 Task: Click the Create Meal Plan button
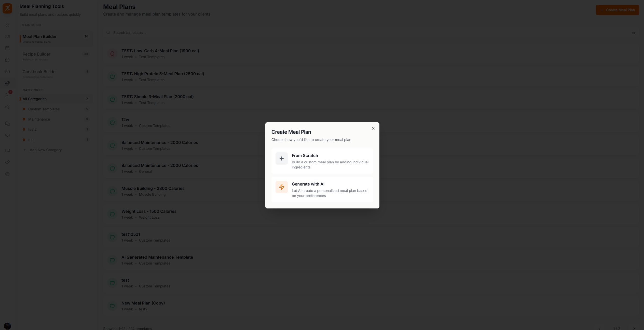point(617,10)
